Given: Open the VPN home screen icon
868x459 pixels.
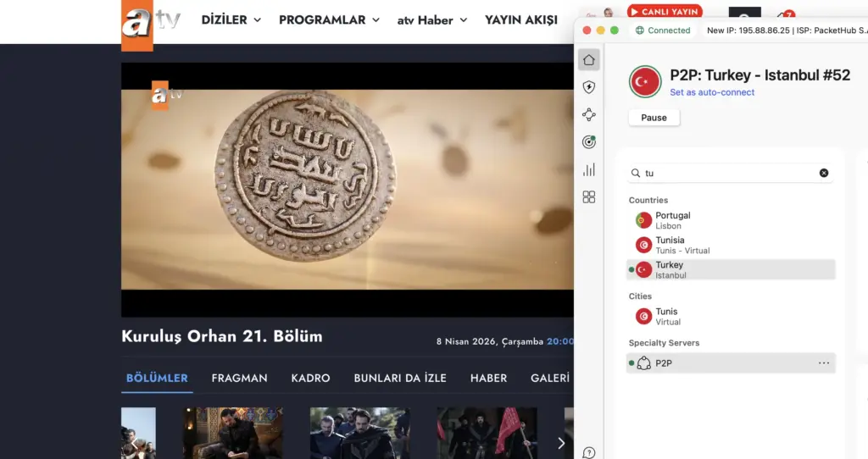Looking at the screenshot, I should pos(589,60).
